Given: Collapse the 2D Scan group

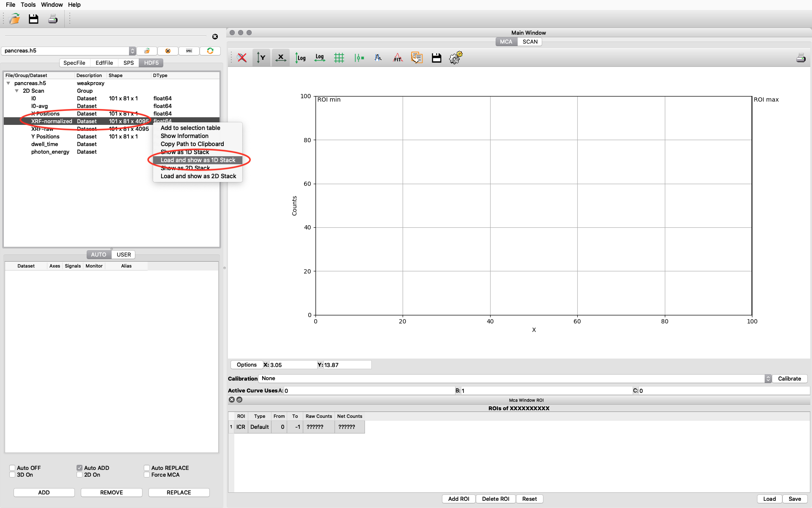Looking at the screenshot, I should [x=17, y=91].
